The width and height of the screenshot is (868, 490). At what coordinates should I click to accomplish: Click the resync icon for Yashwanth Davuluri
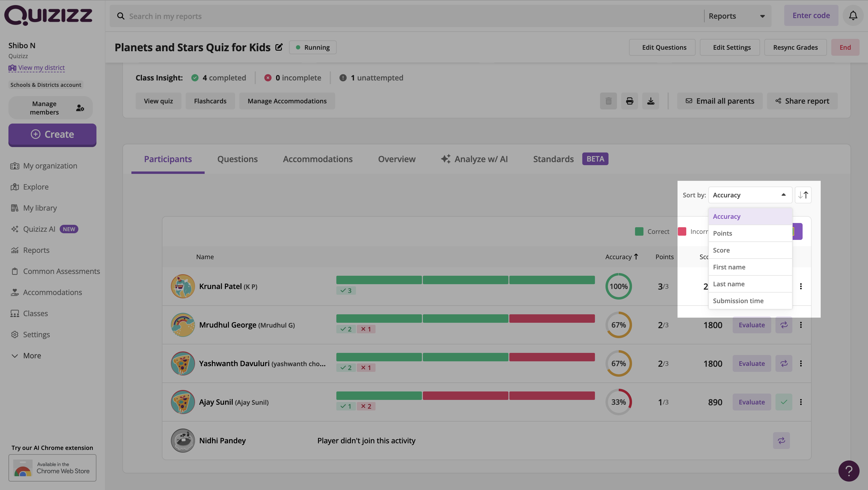(x=784, y=363)
